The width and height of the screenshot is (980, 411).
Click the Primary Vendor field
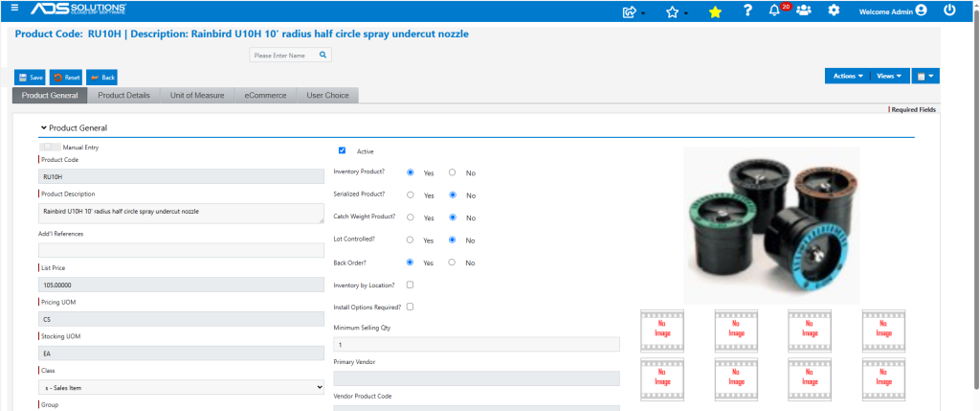coord(477,378)
